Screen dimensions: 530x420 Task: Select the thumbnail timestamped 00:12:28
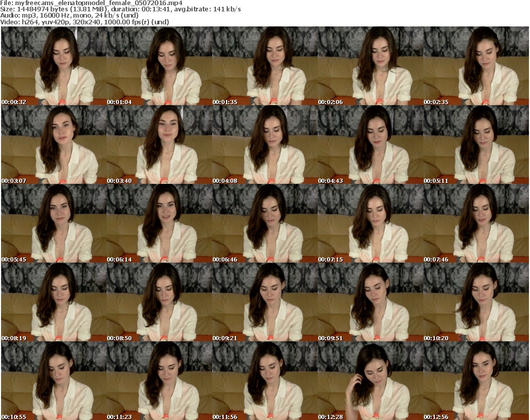point(371,381)
